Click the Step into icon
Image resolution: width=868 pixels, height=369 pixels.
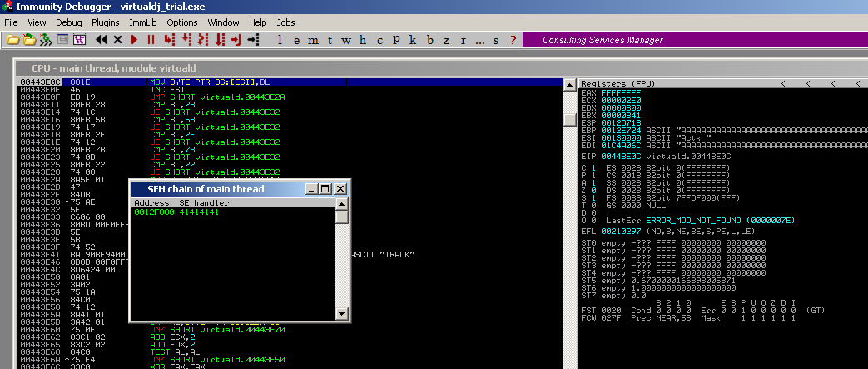coord(169,39)
